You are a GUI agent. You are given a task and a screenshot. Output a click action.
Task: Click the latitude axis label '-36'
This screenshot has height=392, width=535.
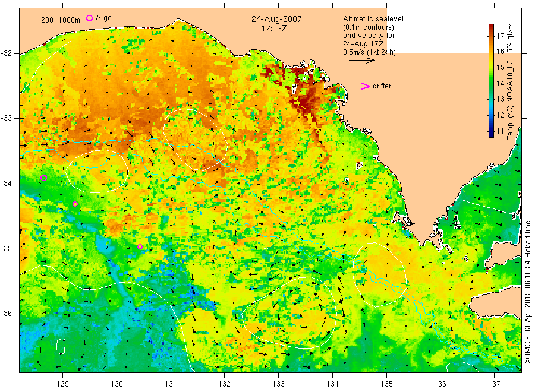click(x=6, y=314)
